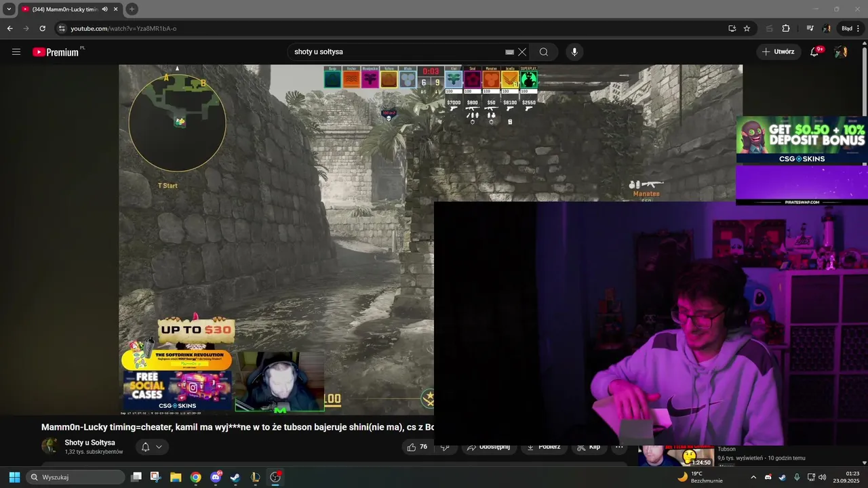Open the YouTube account avatar menu
The height and width of the screenshot is (488, 868).
pyautogui.click(x=841, y=52)
